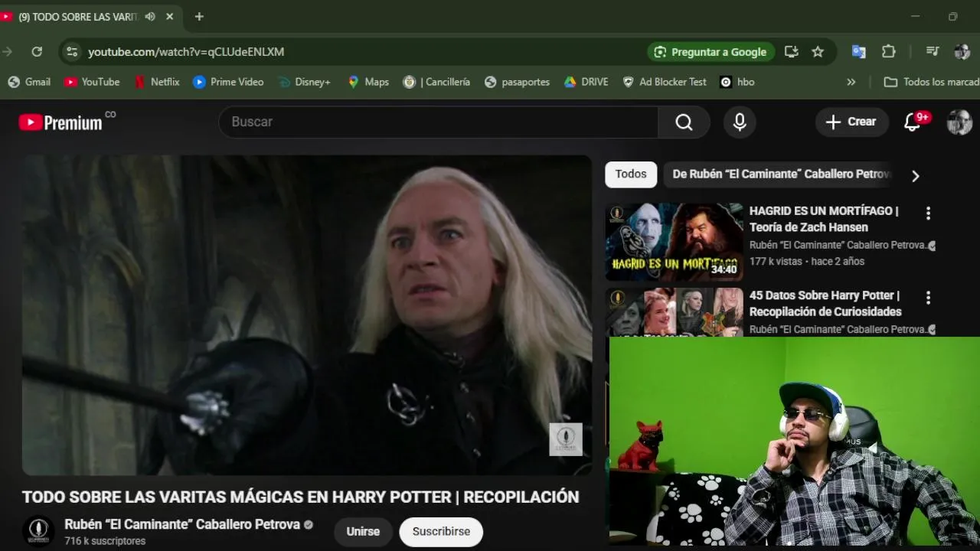
Task: Click the Buscar search field
Action: tap(438, 122)
